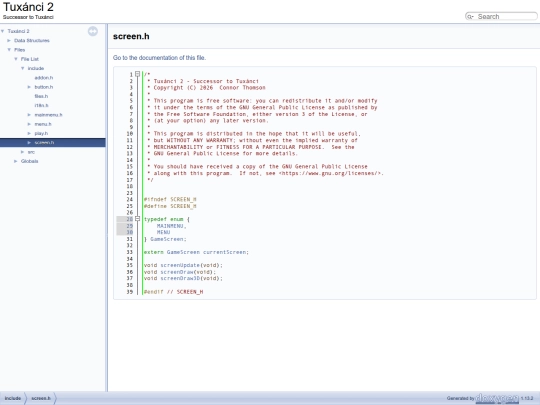Image resolution: width=540 pixels, height=405 pixels.
Task: Open files.h in the tree
Action: click(41, 96)
